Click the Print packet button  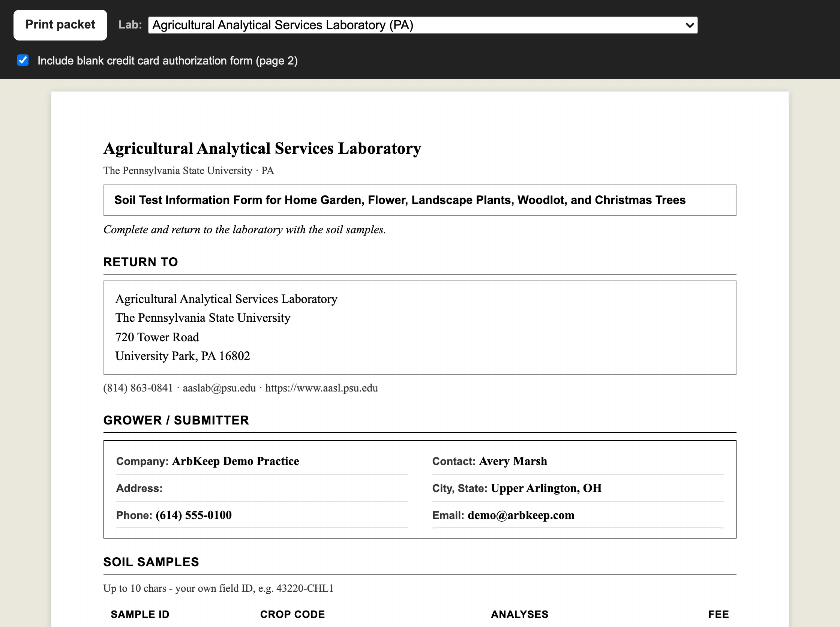[x=60, y=25]
